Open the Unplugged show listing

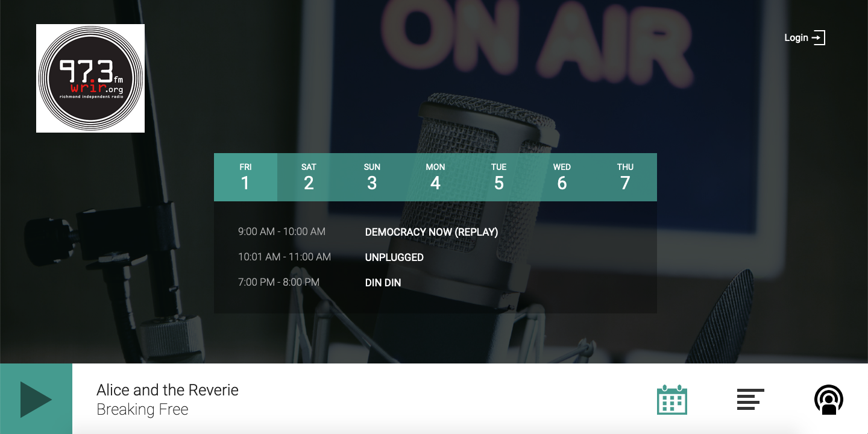click(394, 257)
